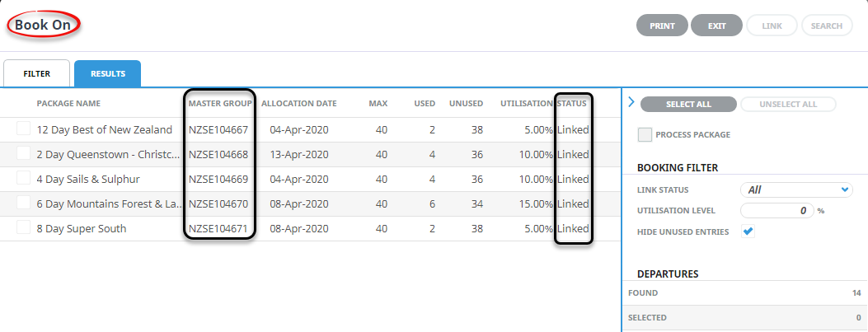
Task: Open the Results tab
Action: (x=107, y=73)
